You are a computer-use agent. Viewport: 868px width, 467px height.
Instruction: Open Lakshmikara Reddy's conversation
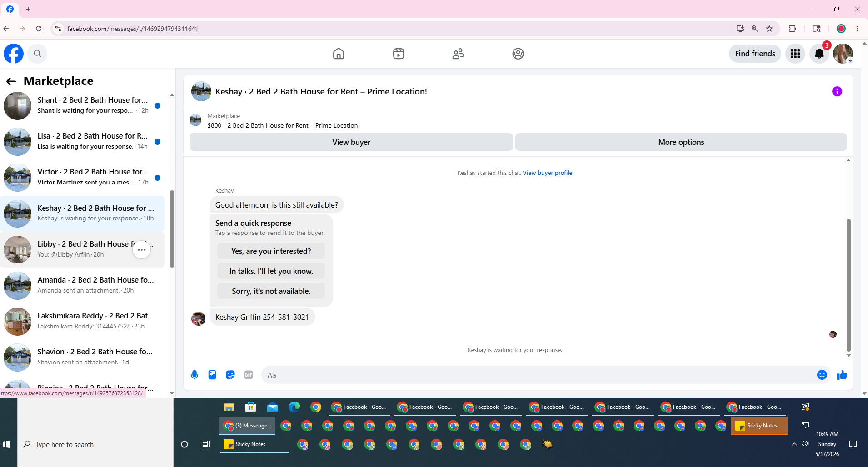coord(82,321)
